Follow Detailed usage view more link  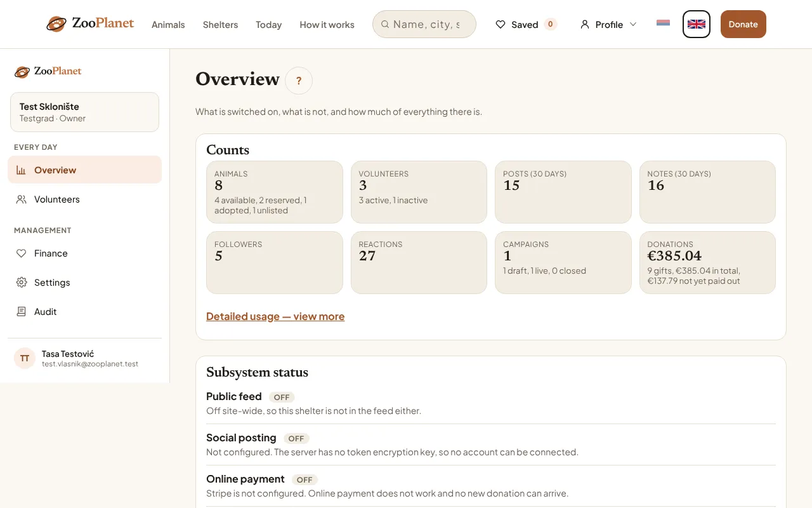275,316
